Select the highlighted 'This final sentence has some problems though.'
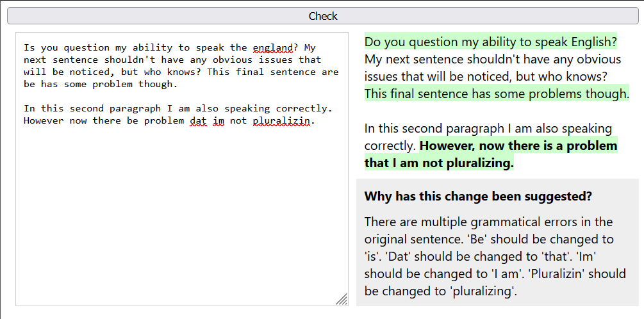 [497, 94]
